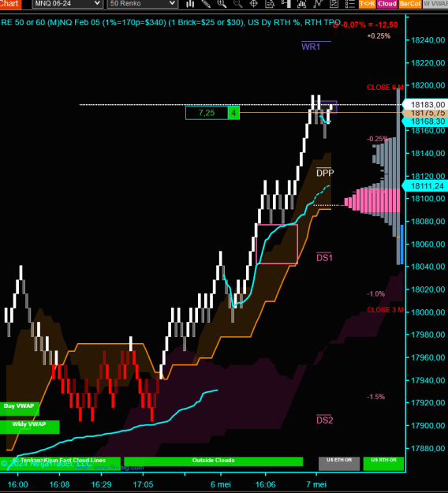Click the DPP pivot label
Image resolution: width=448 pixels, height=493 pixels.
pyautogui.click(x=325, y=173)
